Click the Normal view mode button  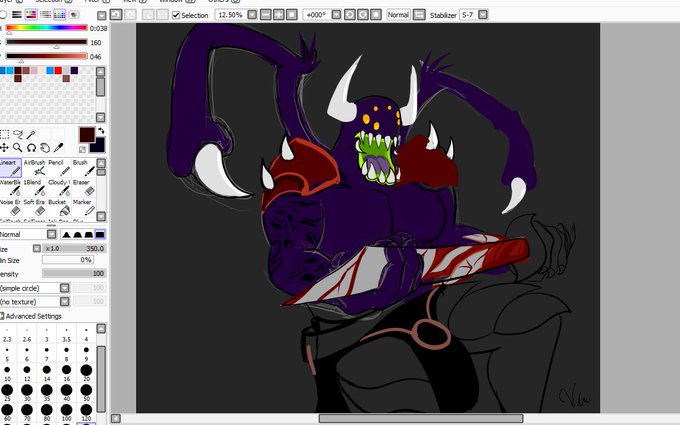tap(398, 15)
